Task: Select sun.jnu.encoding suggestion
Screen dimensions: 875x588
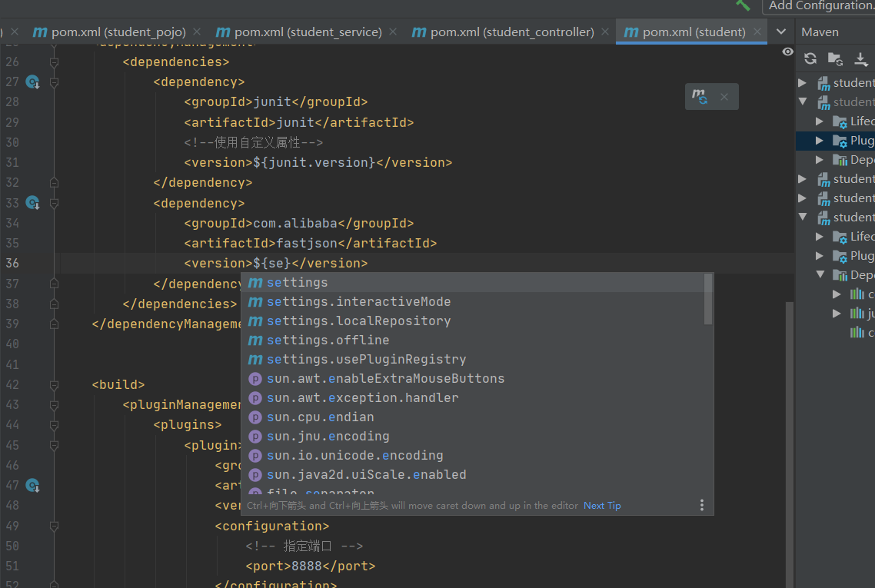Action: pos(473,437)
